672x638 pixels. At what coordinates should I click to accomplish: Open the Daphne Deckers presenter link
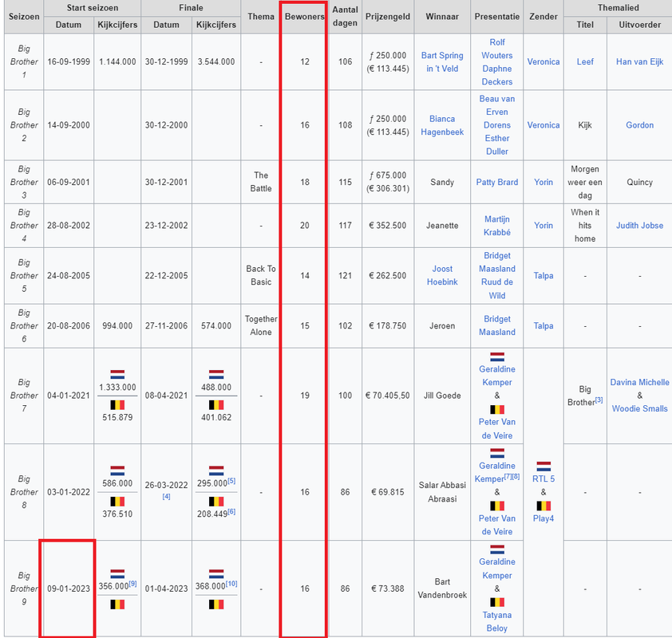pos(496,75)
